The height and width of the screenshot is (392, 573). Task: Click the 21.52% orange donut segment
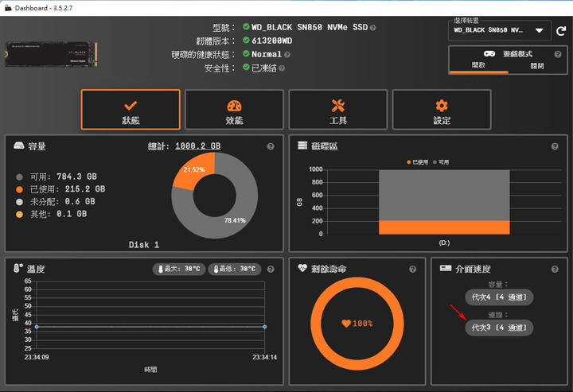click(195, 170)
